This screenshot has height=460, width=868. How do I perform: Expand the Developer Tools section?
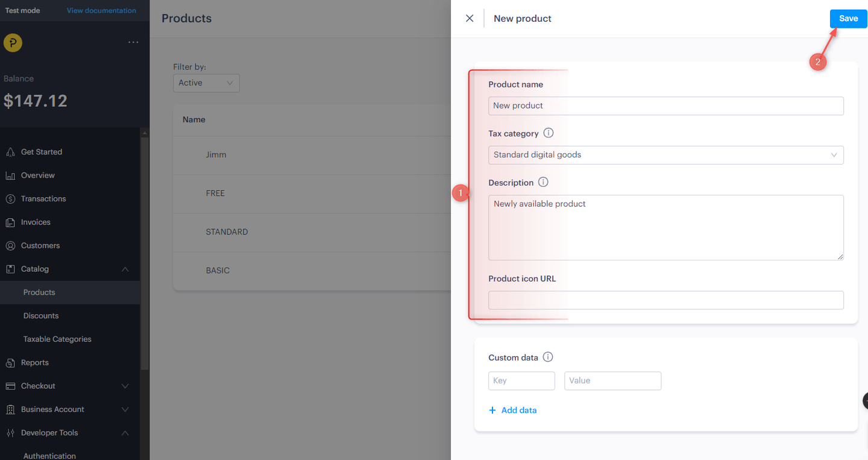click(125, 432)
